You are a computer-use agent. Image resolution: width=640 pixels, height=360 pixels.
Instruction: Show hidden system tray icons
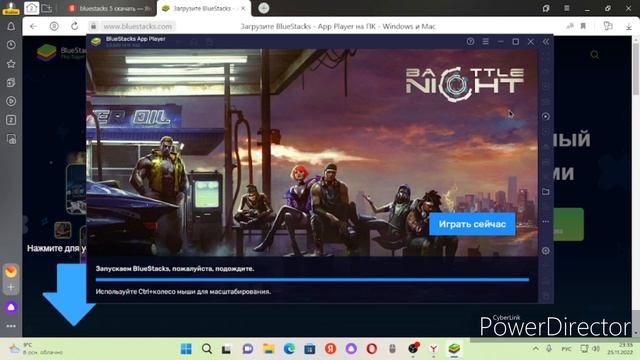[536, 349]
